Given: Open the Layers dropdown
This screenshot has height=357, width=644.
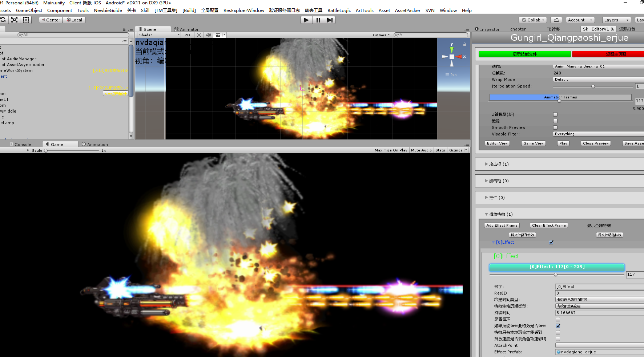Looking at the screenshot, I should click(616, 20).
